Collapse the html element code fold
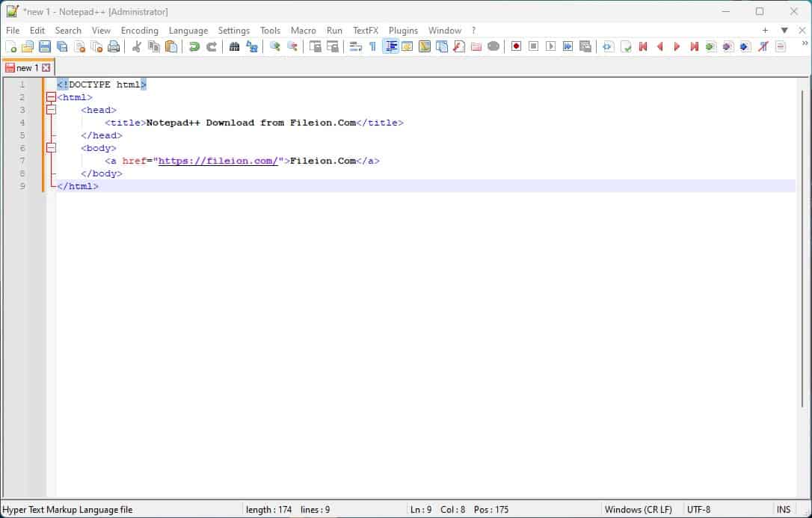This screenshot has height=518, width=812. coord(51,97)
